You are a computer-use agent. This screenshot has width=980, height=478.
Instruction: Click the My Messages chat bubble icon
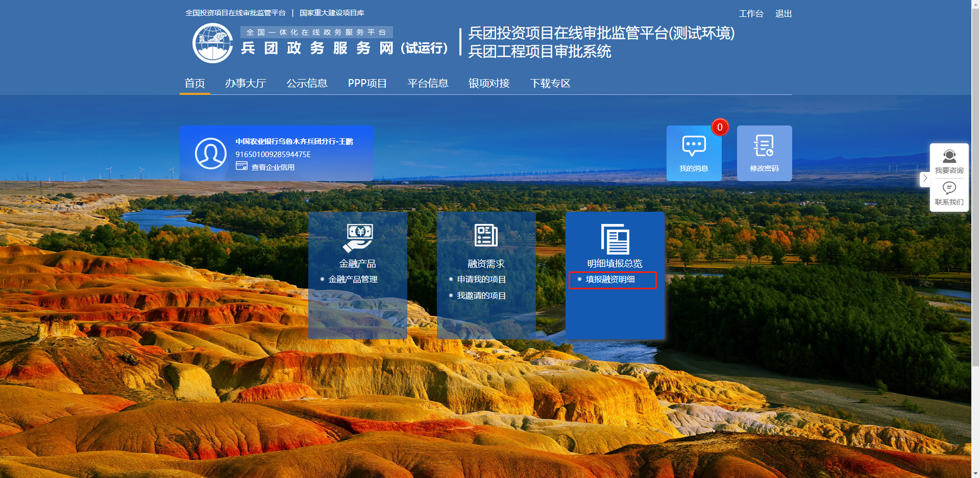[x=694, y=146]
